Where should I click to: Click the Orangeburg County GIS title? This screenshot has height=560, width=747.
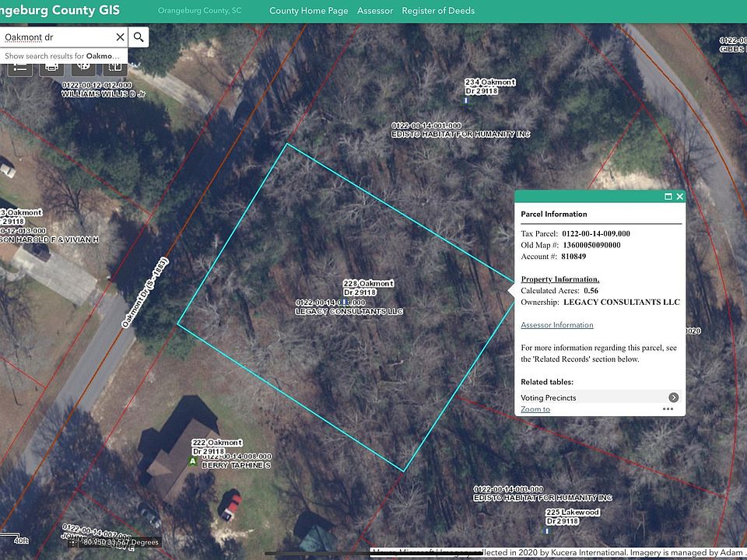[60, 10]
